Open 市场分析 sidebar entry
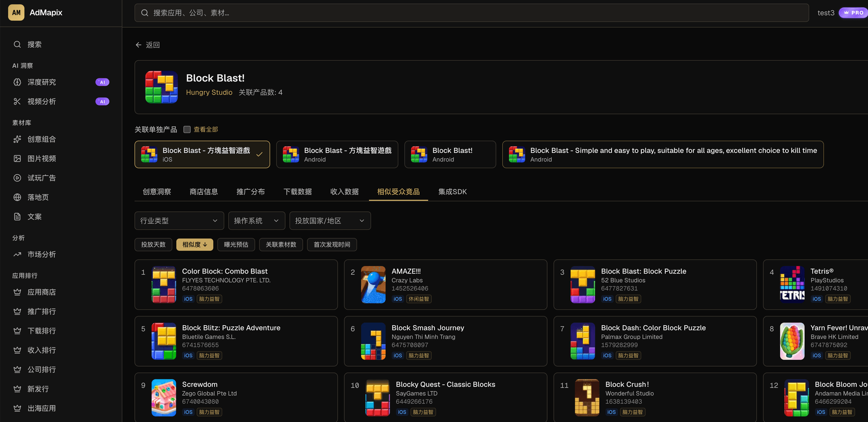The image size is (868, 422). pyautogui.click(x=61, y=254)
